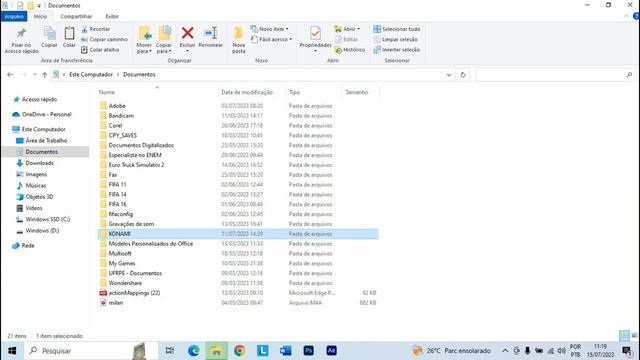Open Google Chrome from the taskbar

coord(240,351)
